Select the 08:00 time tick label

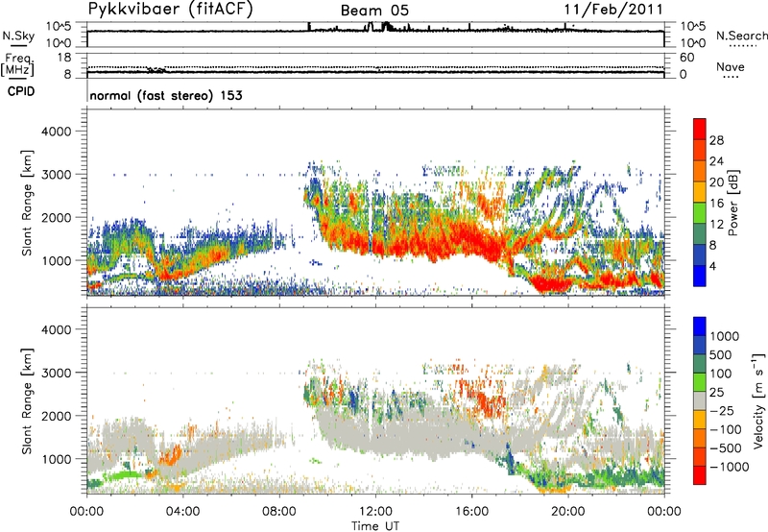[279, 512]
